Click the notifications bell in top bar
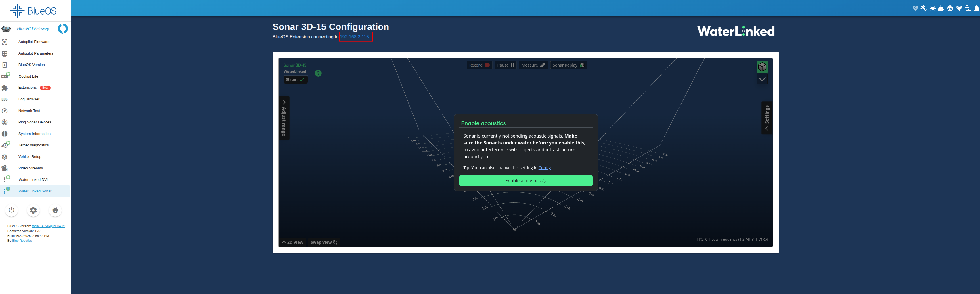The width and height of the screenshot is (980, 294). pos(976,8)
